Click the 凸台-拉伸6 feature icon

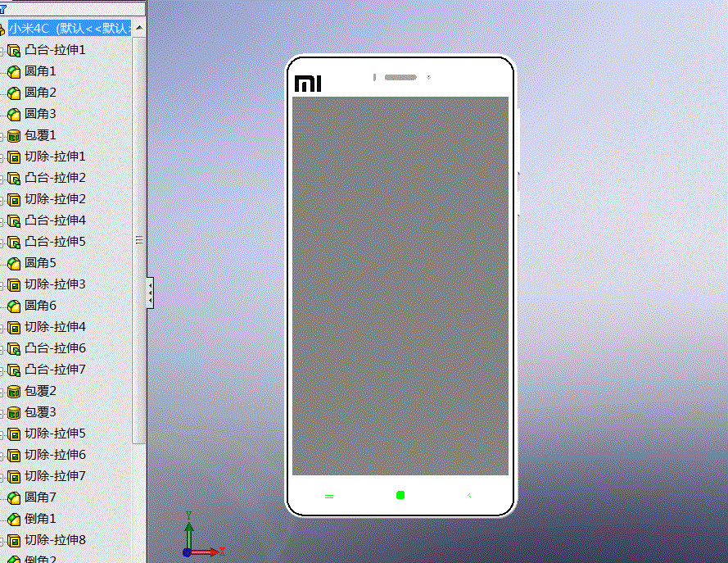tap(14, 349)
